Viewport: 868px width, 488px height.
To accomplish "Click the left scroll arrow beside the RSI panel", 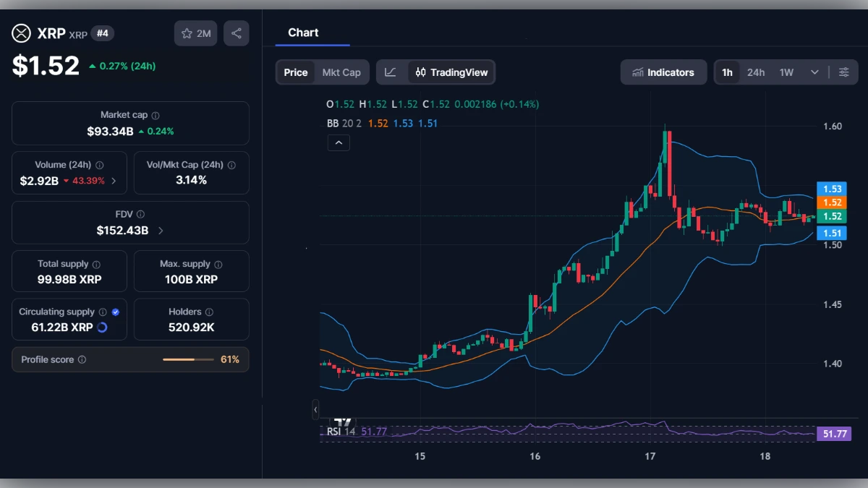I will tap(315, 409).
